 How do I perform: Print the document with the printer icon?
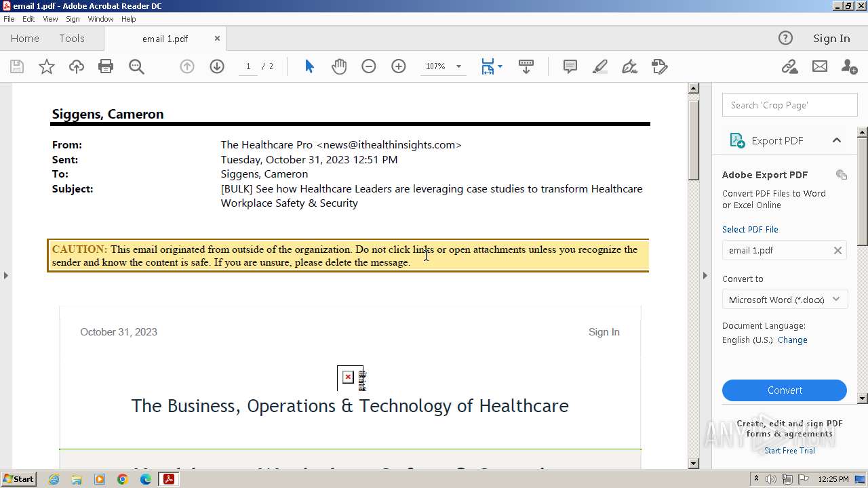pyautogui.click(x=106, y=66)
